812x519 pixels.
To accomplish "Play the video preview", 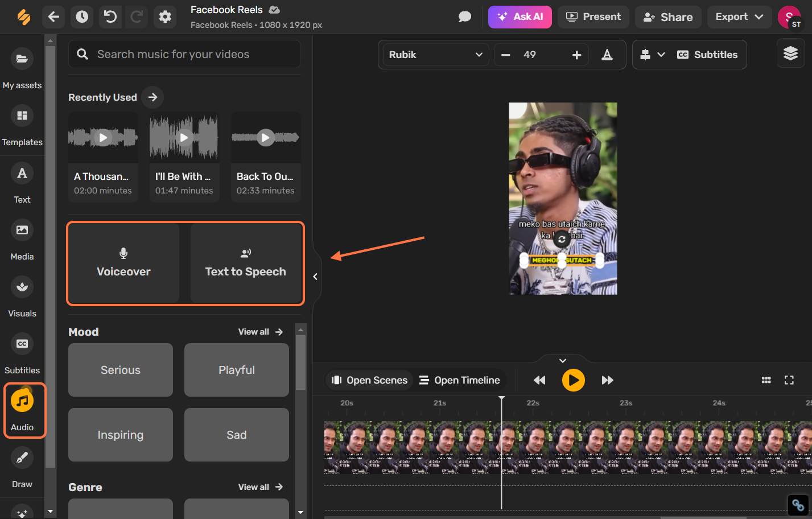I will [574, 380].
